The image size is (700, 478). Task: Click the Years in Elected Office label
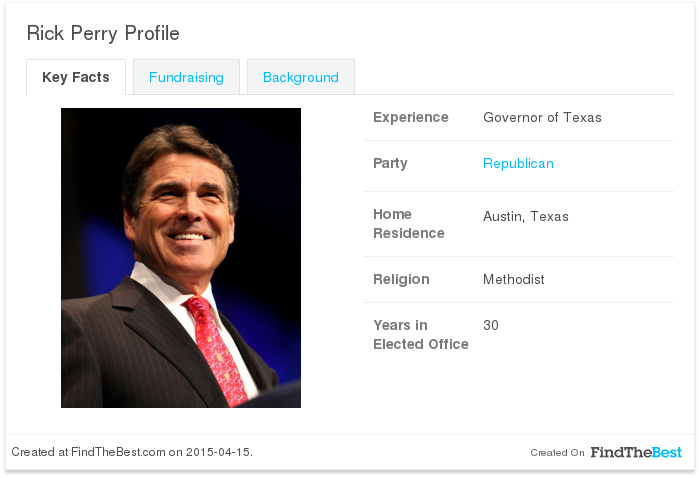coord(420,335)
